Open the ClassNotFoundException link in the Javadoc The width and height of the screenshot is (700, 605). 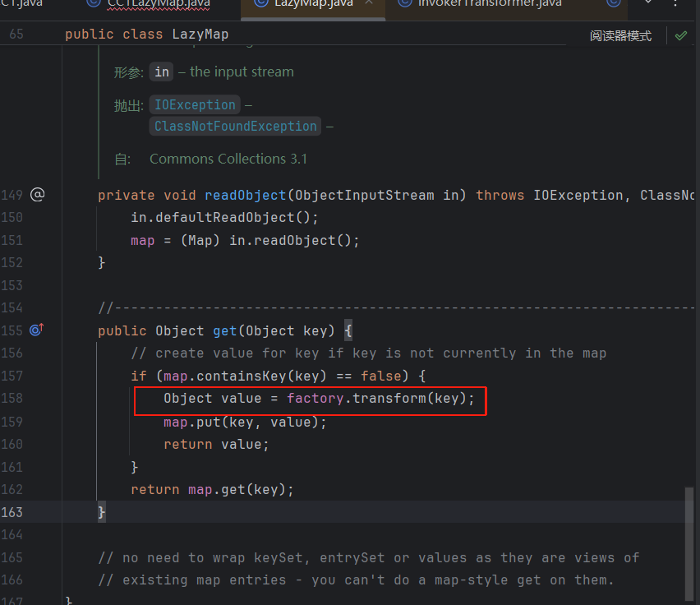pos(235,127)
